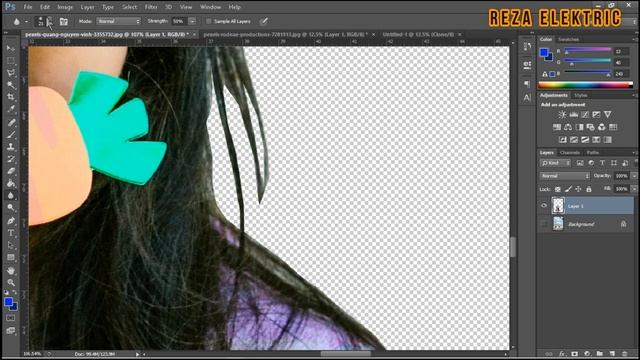Select the Path Selection tool
The width and height of the screenshot is (640, 360).
tap(11, 245)
